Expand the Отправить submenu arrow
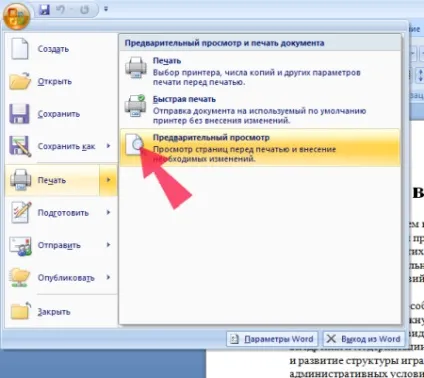The width and height of the screenshot is (424, 378). pos(108,245)
